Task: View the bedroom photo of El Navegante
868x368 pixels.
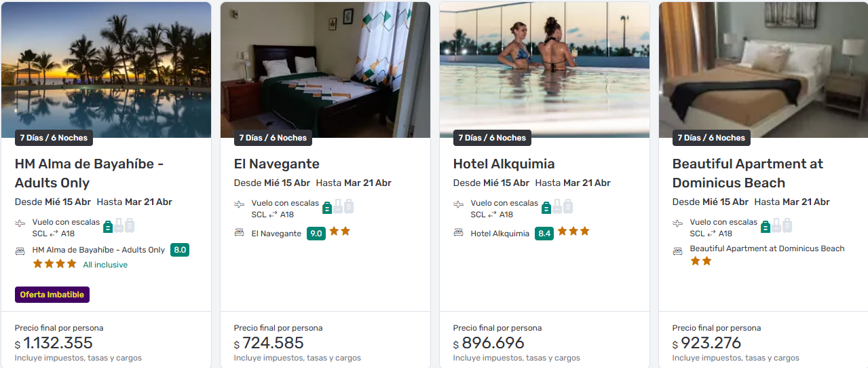Action: coord(326,70)
